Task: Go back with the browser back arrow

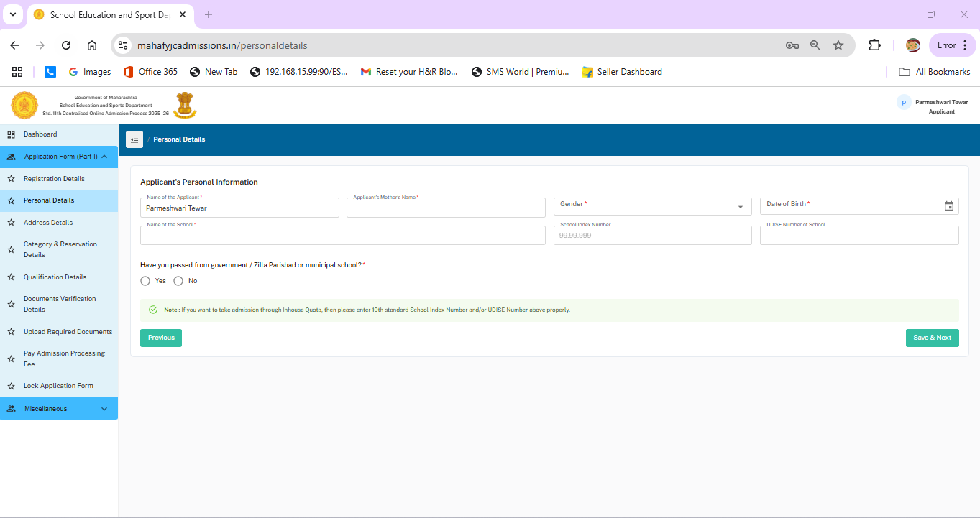Action: tap(14, 45)
